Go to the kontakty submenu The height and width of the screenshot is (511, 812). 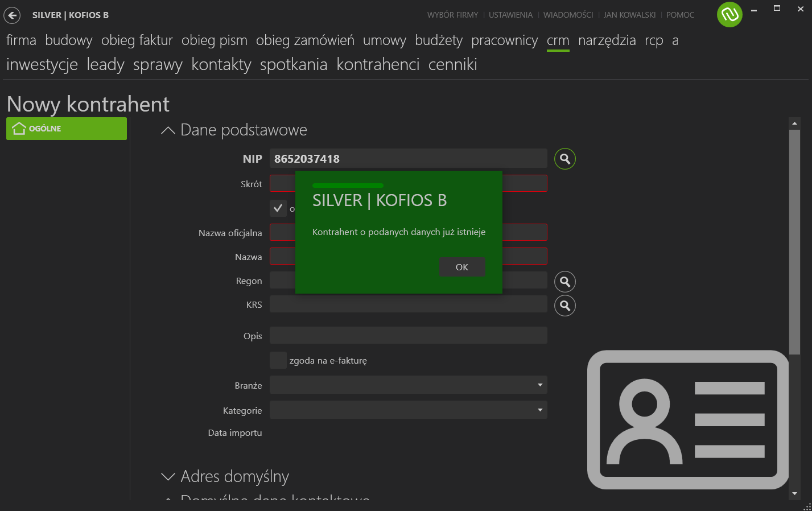(221, 65)
